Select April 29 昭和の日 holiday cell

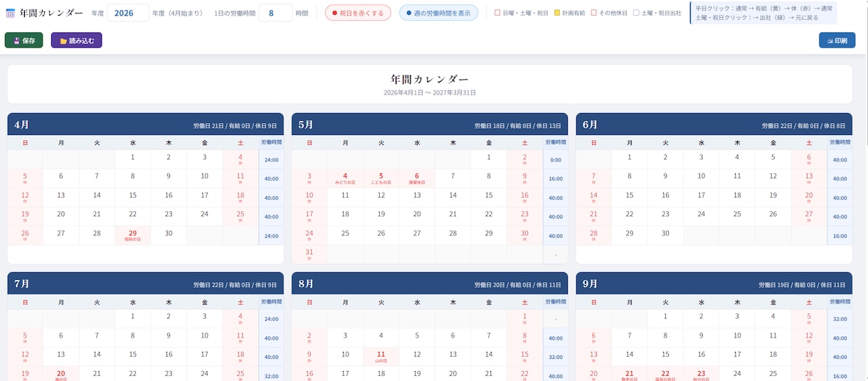(133, 235)
